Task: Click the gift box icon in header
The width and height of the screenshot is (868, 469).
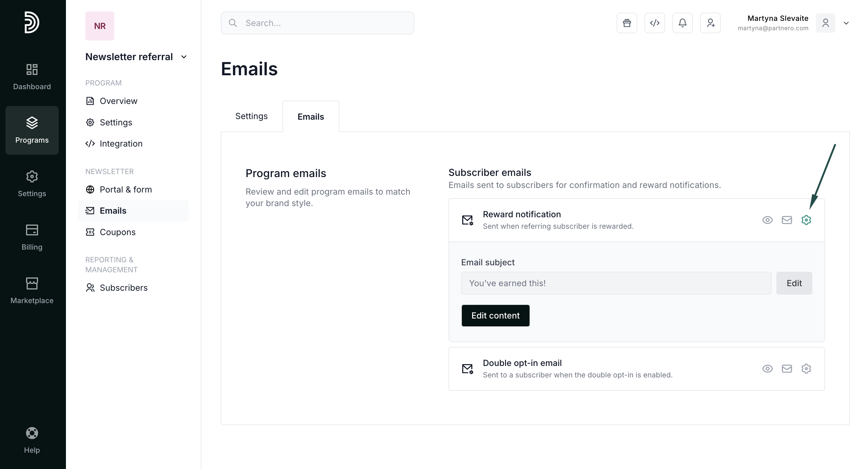Action: 627,23
